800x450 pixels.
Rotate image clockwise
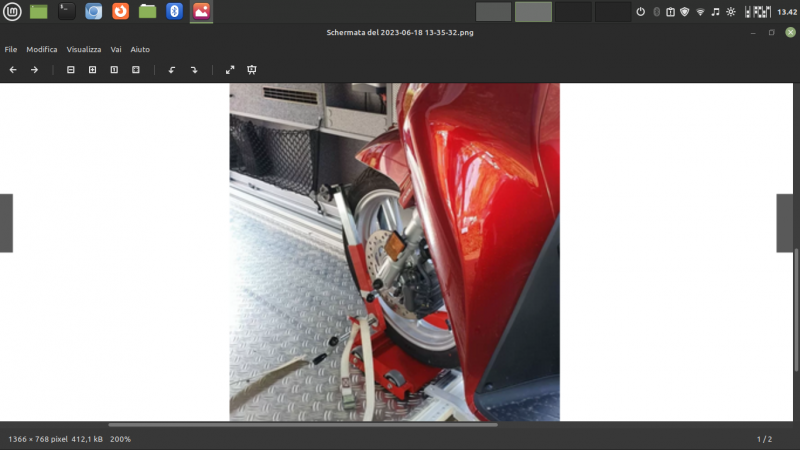click(x=194, y=70)
